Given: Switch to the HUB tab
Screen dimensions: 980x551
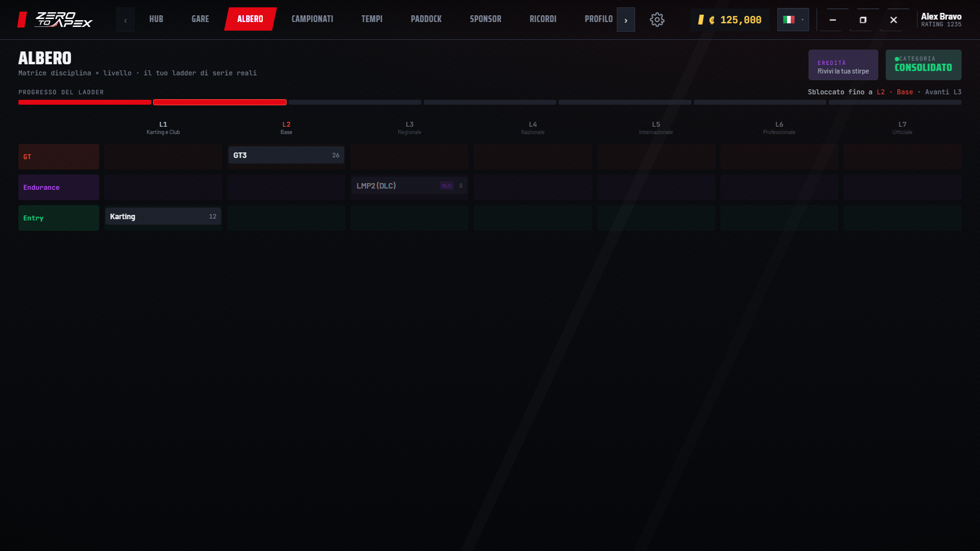Looking at the screenshot, I should (x=156, y=19).
